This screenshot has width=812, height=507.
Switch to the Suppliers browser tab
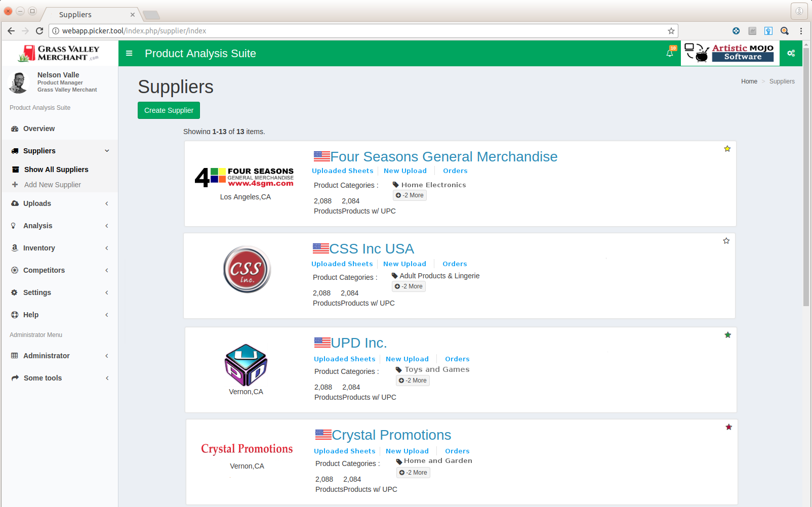click(x=90, y=15)
